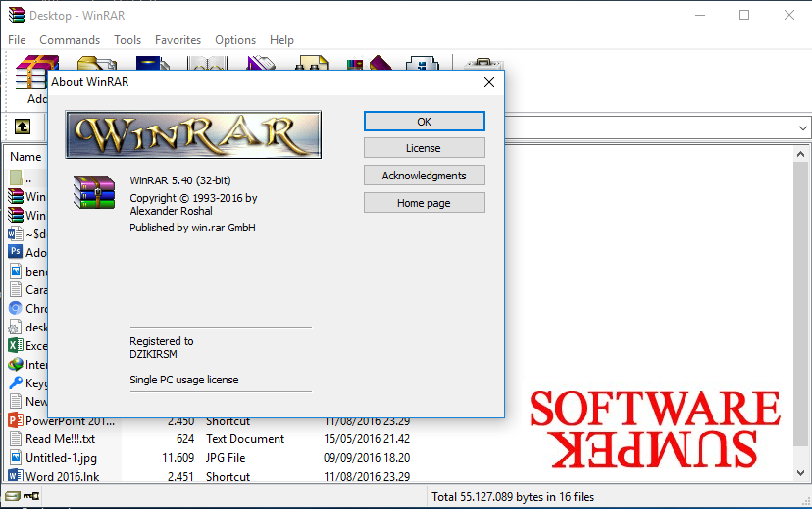
Task: Click the Internet Download Manager globe icon
Action: click(x=15, y=364)
